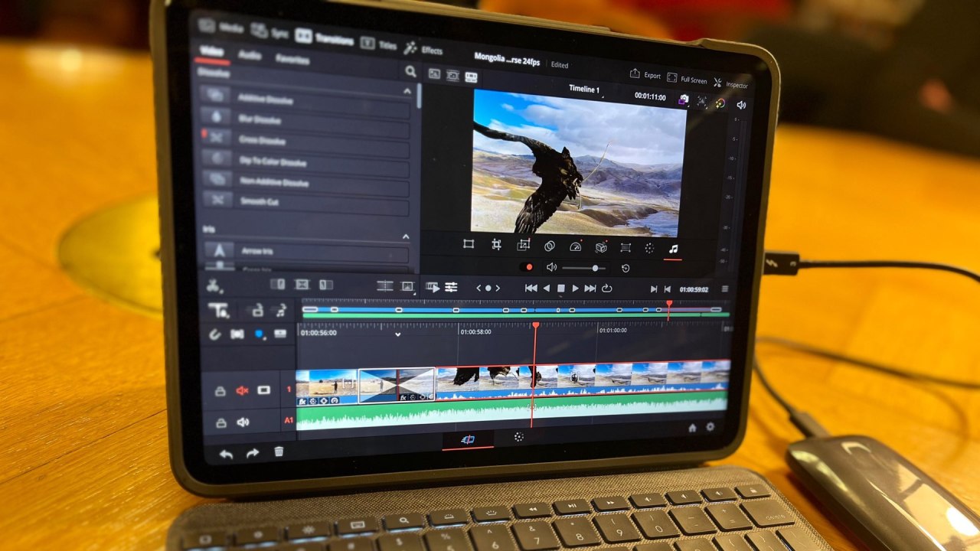
Task: Select the cross dissolve transition on timeline
Action: point(397,385)
